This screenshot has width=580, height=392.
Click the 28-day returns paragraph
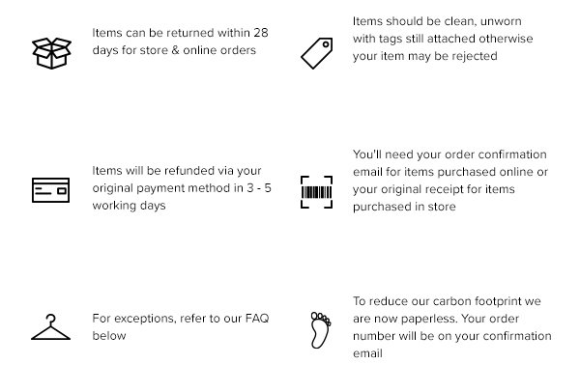pos(181,41)
